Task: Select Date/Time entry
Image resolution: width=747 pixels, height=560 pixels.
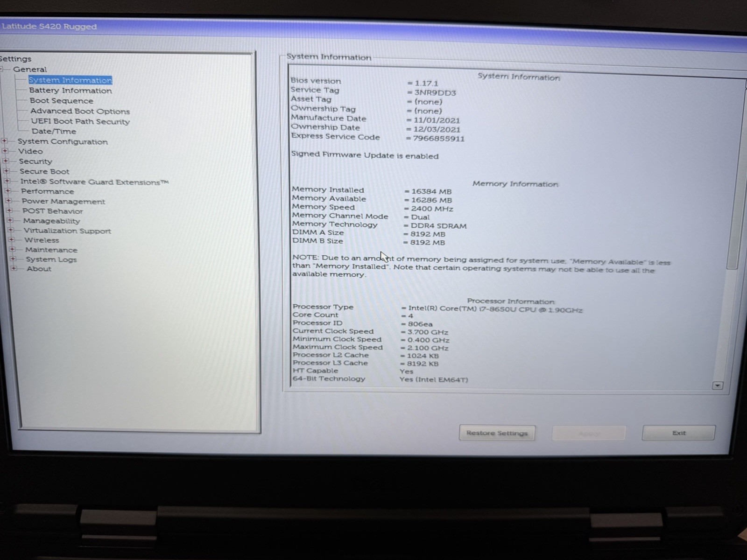Action: [x=54, y=132]
